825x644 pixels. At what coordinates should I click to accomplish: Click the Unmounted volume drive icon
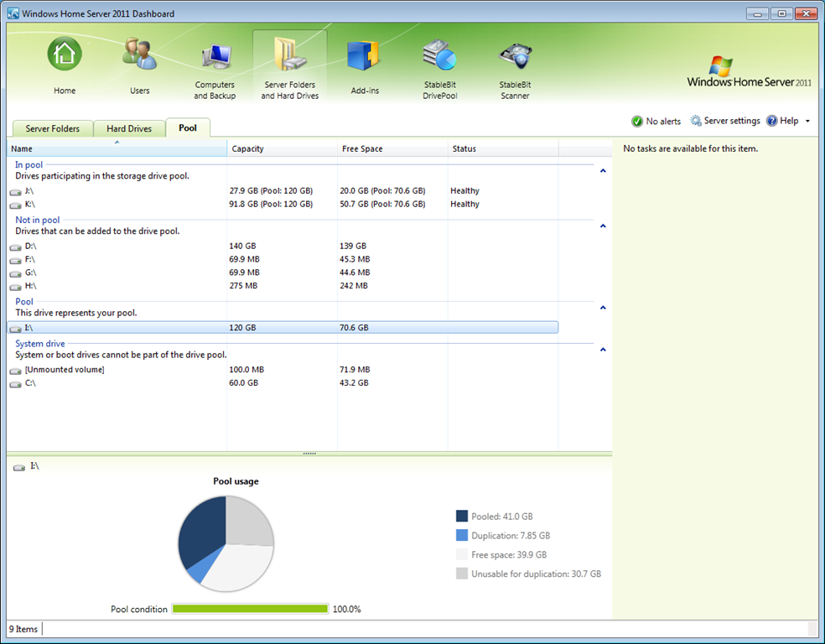pos(16,371)
